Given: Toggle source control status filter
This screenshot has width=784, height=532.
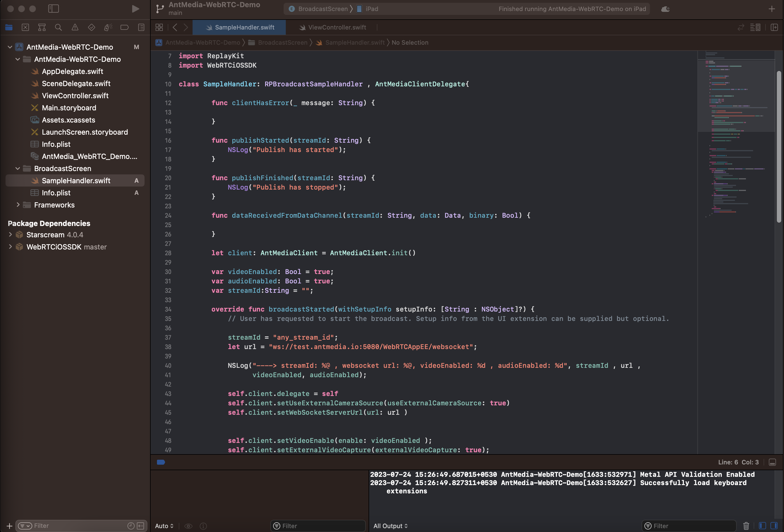Looking at the screenshot, I should click(x=140, y=526).
